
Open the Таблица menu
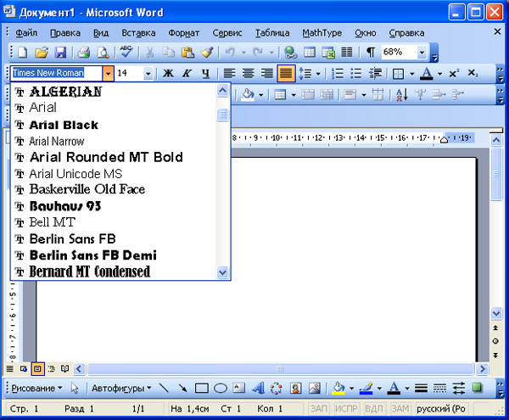click(272, 33)
